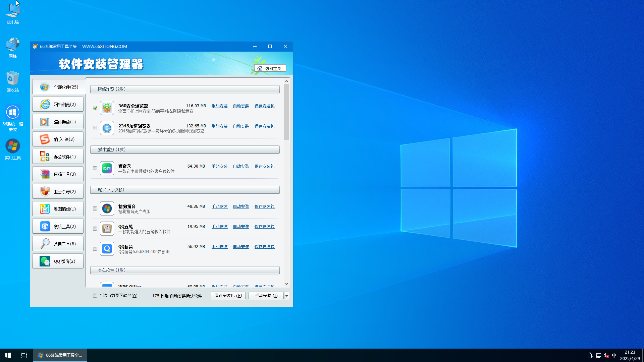Click the 搜狗拼音 app icon
Viewport: 644px width, 362px height.
[x=107, y=208]
